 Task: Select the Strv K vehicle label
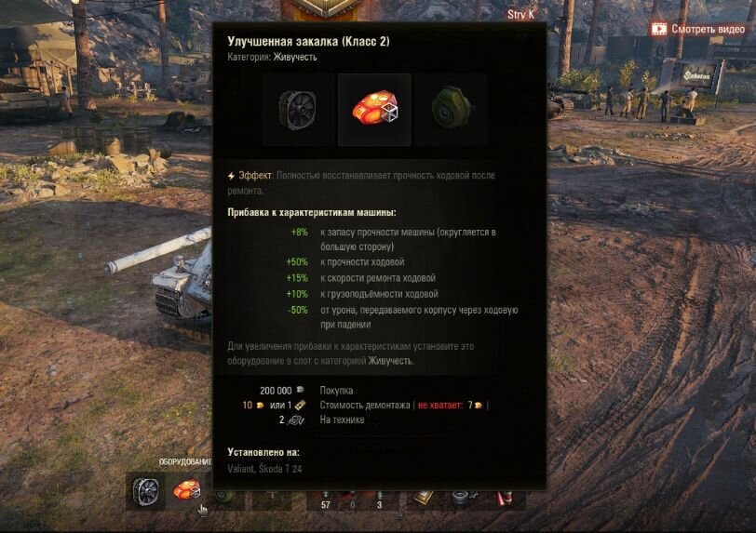(520, 15)
